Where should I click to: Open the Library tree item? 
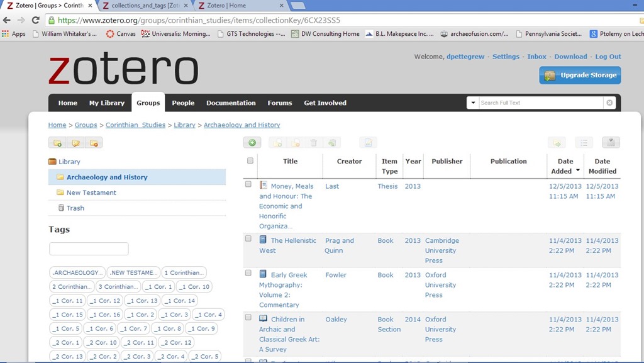(69, 162)
